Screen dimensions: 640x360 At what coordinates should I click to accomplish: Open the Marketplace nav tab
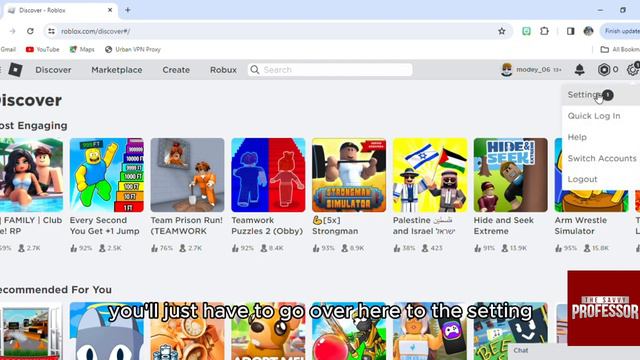(x=117, y=70)
